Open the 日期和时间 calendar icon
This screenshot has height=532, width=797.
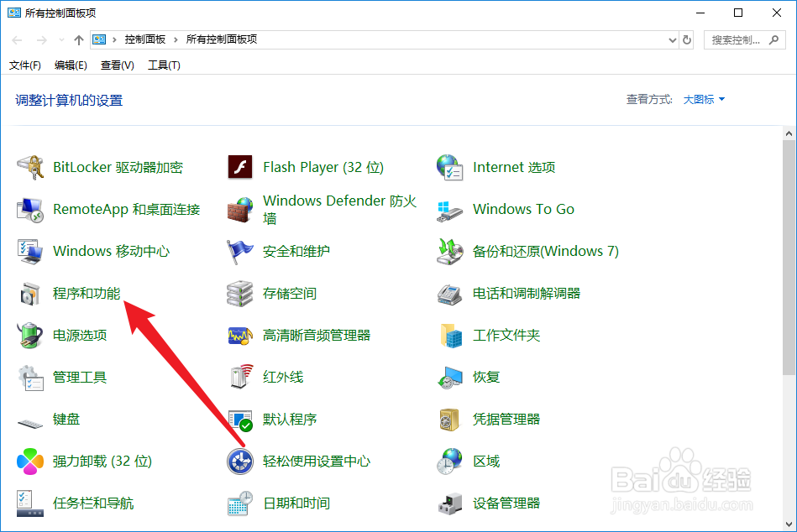tap(240, 503)
